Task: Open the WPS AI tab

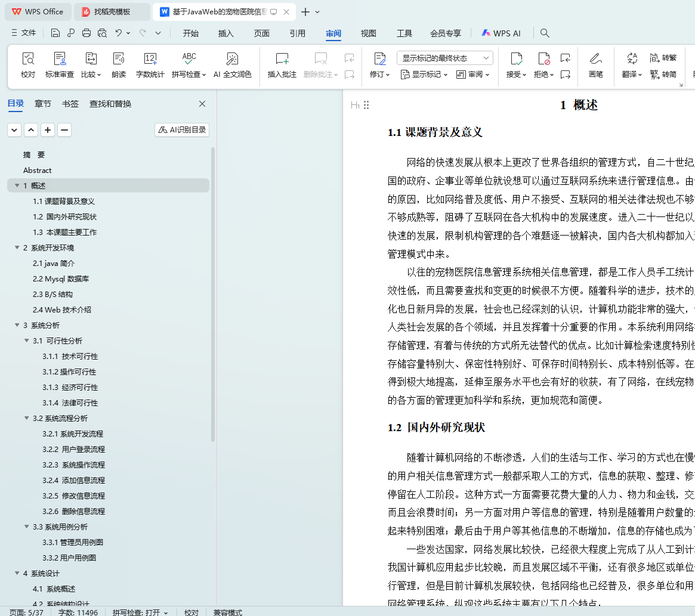Action: tap(501, 33)
